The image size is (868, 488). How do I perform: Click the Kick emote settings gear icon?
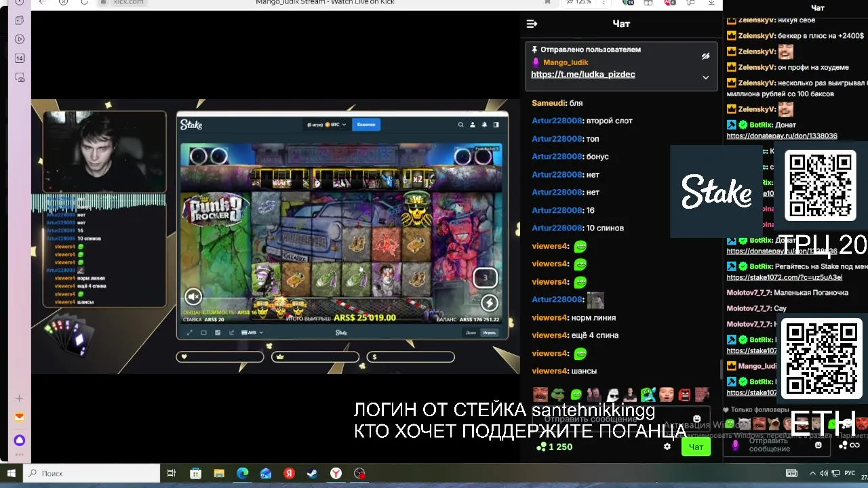[x=667, y=447]
